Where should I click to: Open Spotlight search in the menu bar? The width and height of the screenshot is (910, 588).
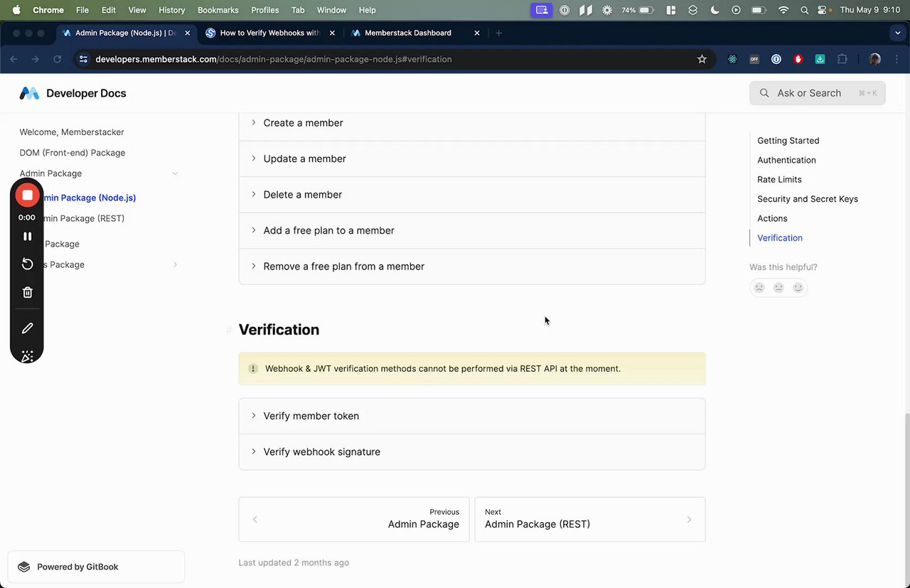tap(804, 10)
